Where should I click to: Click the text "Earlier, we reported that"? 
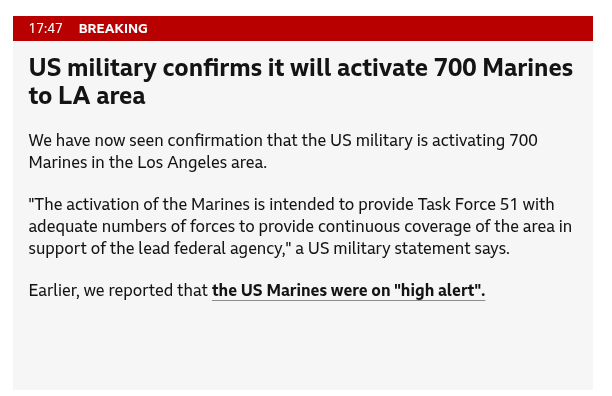tap(118, 290)
